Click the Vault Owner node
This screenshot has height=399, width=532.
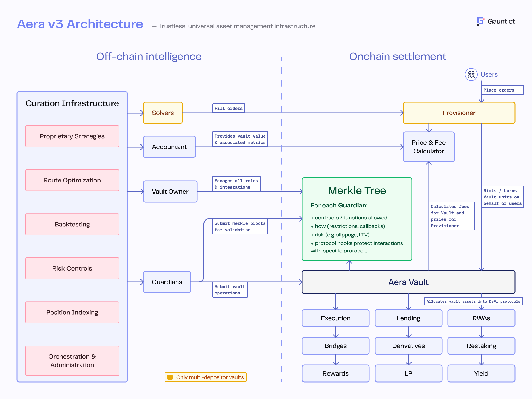click(170, 192)
